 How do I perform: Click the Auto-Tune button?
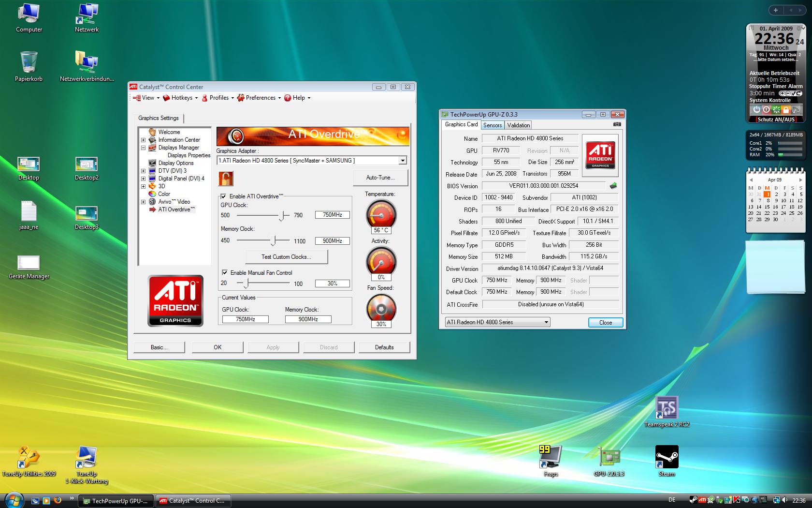(x=380, y=178)
